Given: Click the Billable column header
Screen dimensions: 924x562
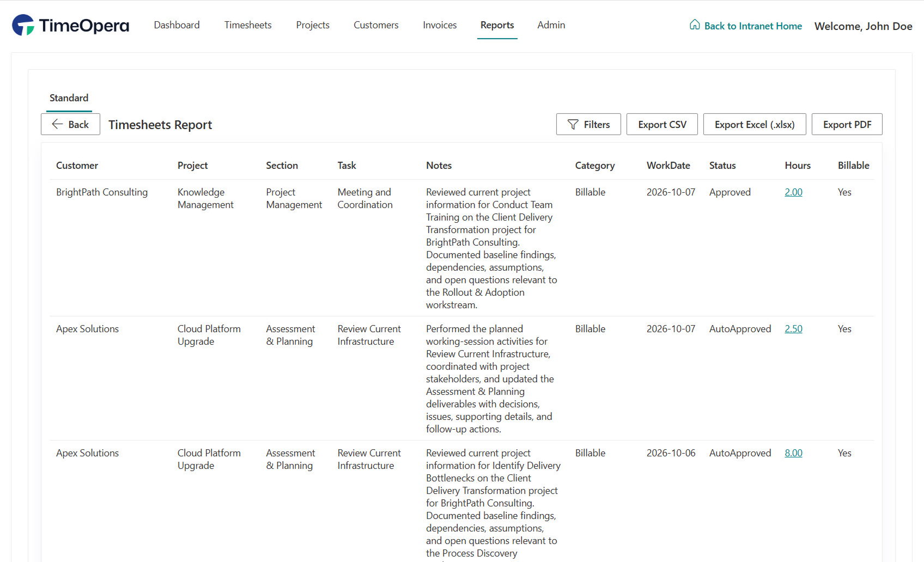Looking at the screenshot, I should point(853,166).
